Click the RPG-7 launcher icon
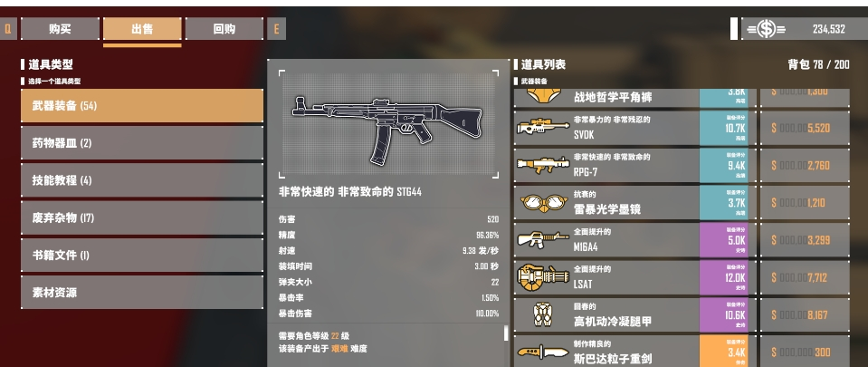 coord(542,165)
